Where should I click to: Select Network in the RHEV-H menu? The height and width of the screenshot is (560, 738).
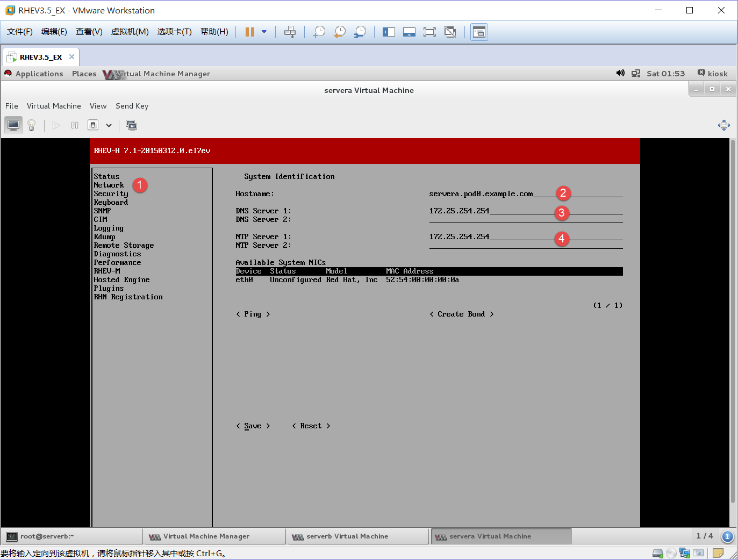(x=109, y=185)
